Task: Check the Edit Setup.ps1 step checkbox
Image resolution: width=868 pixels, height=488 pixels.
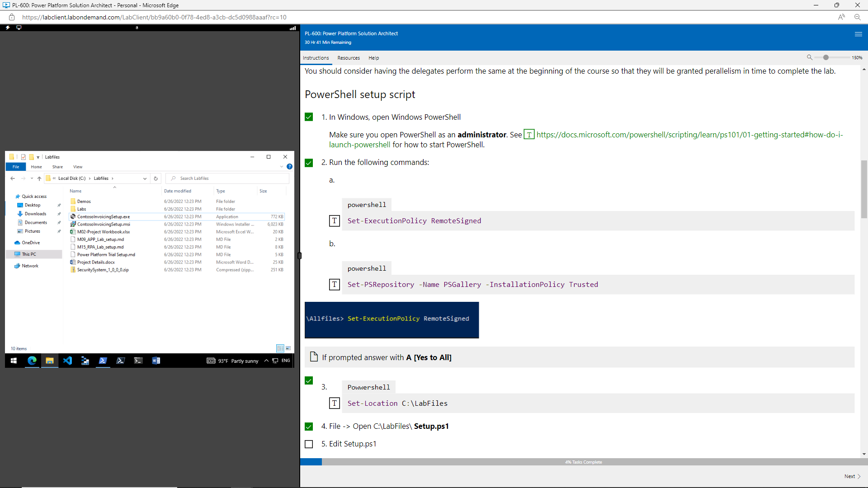Action: tap(309, 444)
